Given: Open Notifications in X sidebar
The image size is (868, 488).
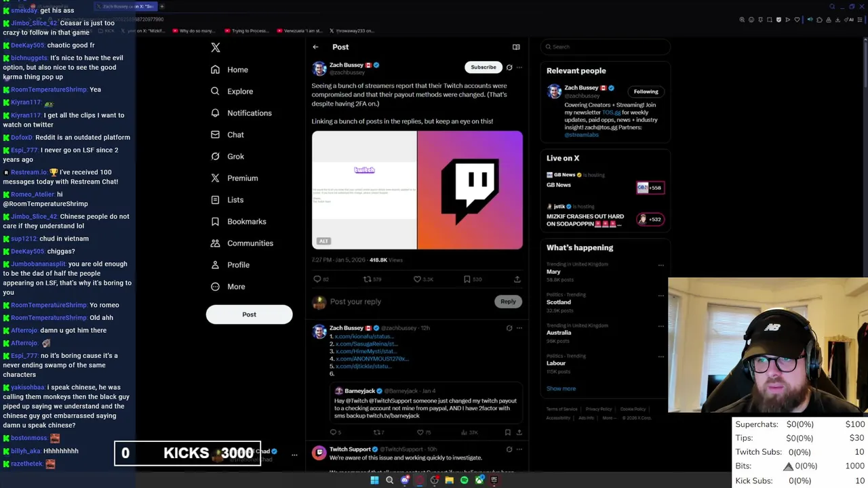Looking at the screenshot, I should 241,113.
